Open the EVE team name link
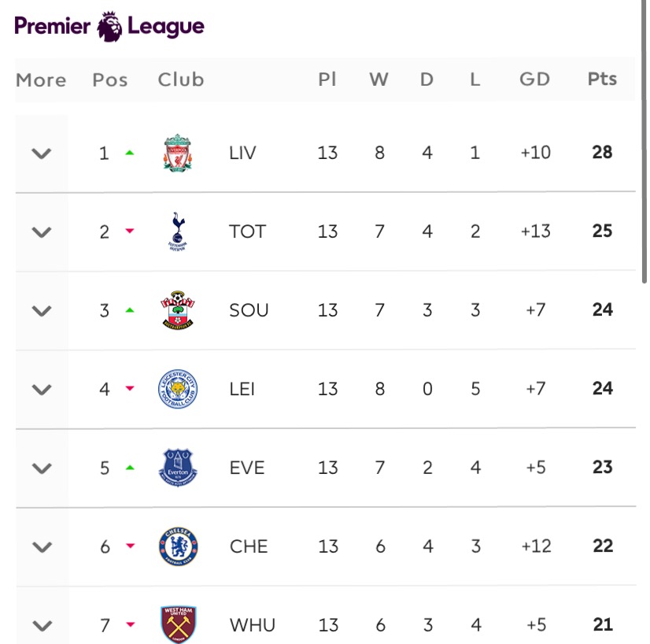 click(x=247, y=468)
